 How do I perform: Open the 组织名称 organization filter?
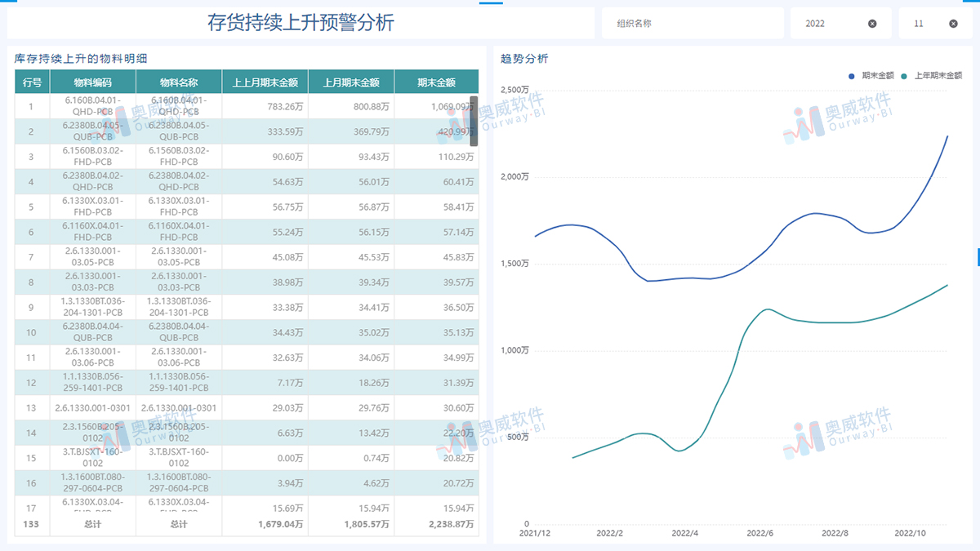point(692,23)
